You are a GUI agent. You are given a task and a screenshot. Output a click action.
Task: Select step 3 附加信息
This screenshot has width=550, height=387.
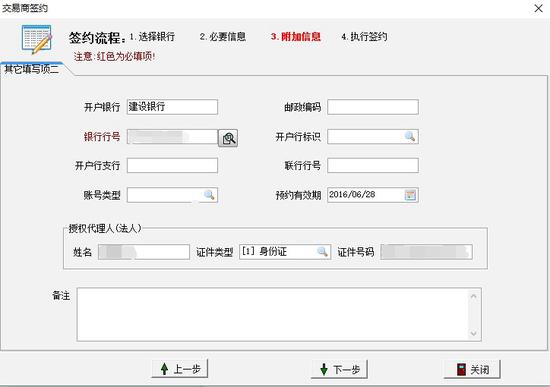(x=296, y=36)
